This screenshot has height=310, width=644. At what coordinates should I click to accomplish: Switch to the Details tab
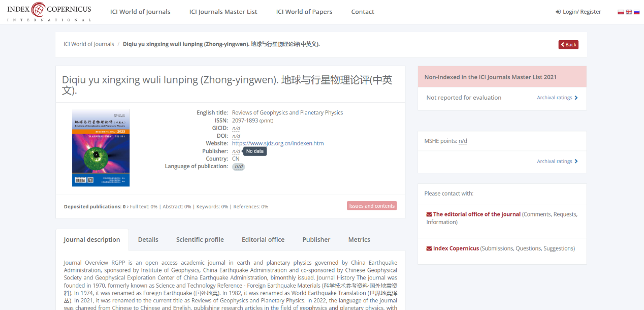click(148, 240)
